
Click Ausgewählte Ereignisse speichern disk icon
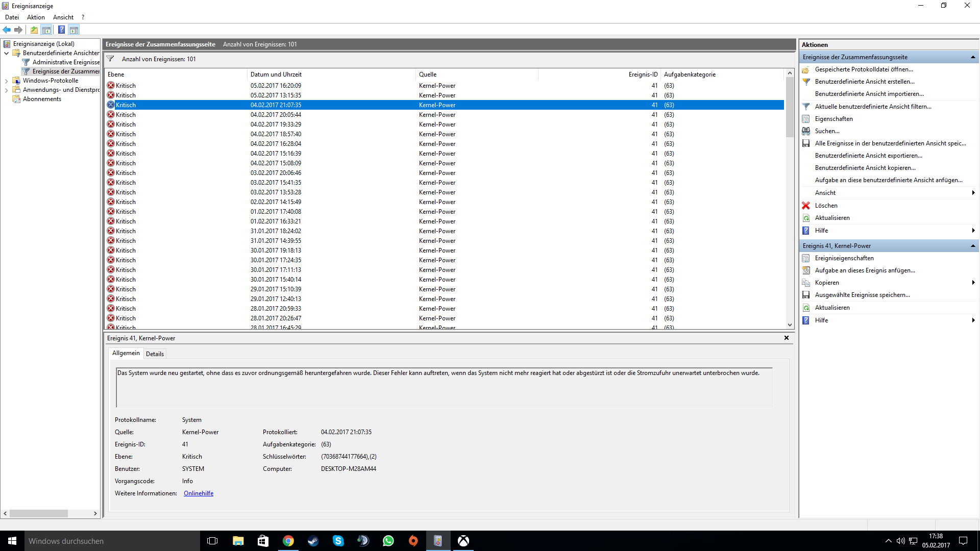tap(806, 295)
